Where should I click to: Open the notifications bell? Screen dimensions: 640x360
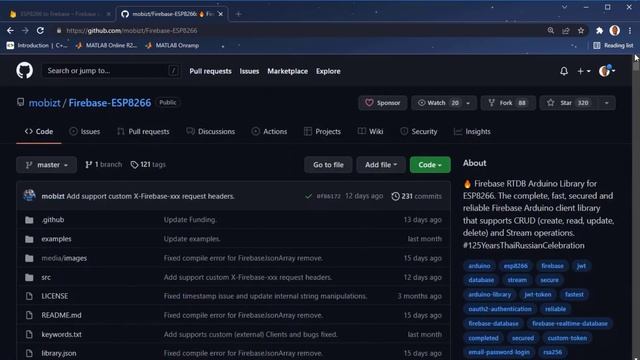click(564, 71)
